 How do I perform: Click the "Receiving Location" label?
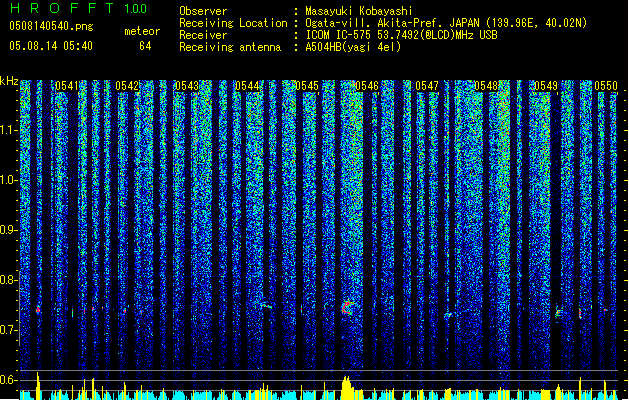tap(233, 23)
